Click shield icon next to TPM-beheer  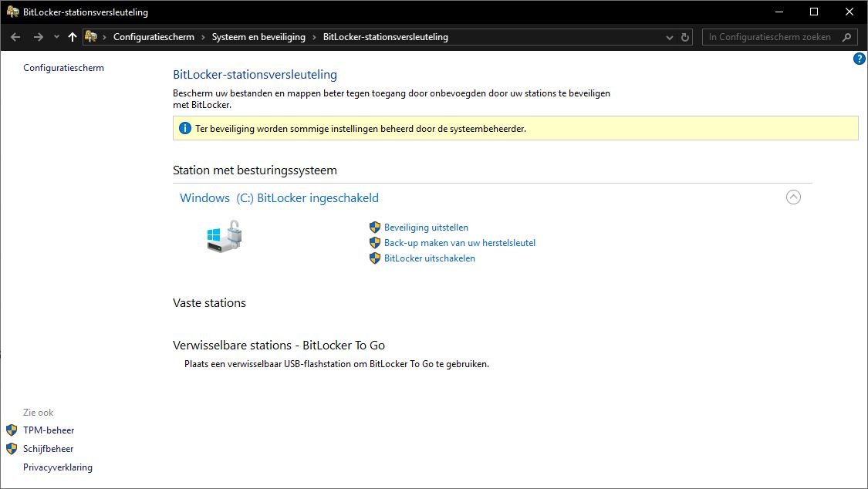12,430
